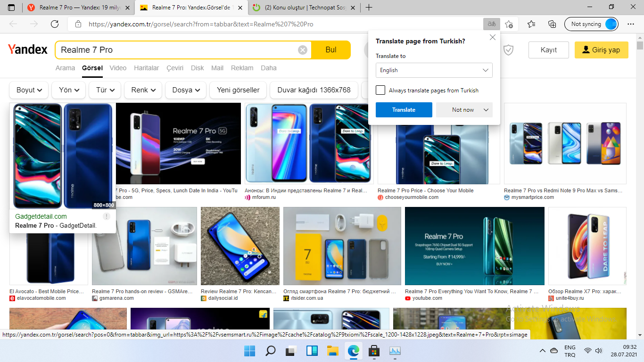Click the volume icon in system tray
This screenshot has height=362, width=644.
(599, 351)
